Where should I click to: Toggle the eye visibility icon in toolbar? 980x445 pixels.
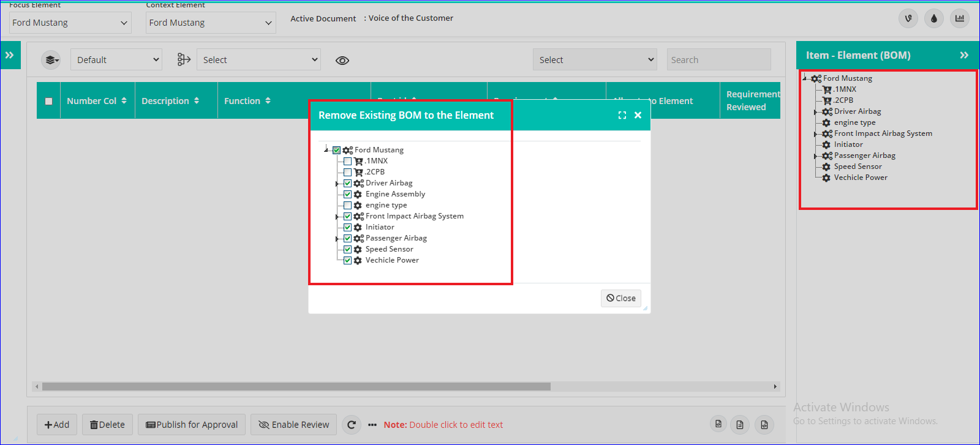[342, 60]
